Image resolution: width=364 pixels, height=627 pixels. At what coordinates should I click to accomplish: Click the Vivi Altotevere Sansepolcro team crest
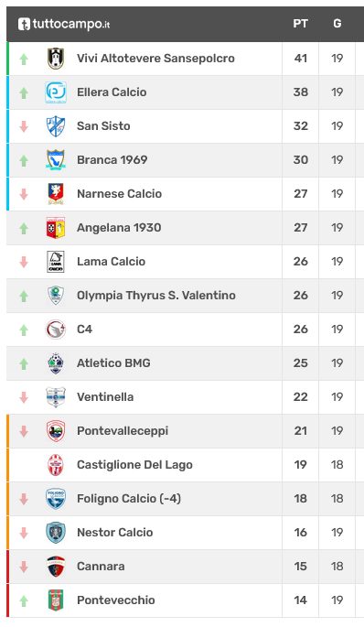coord(56,59)
